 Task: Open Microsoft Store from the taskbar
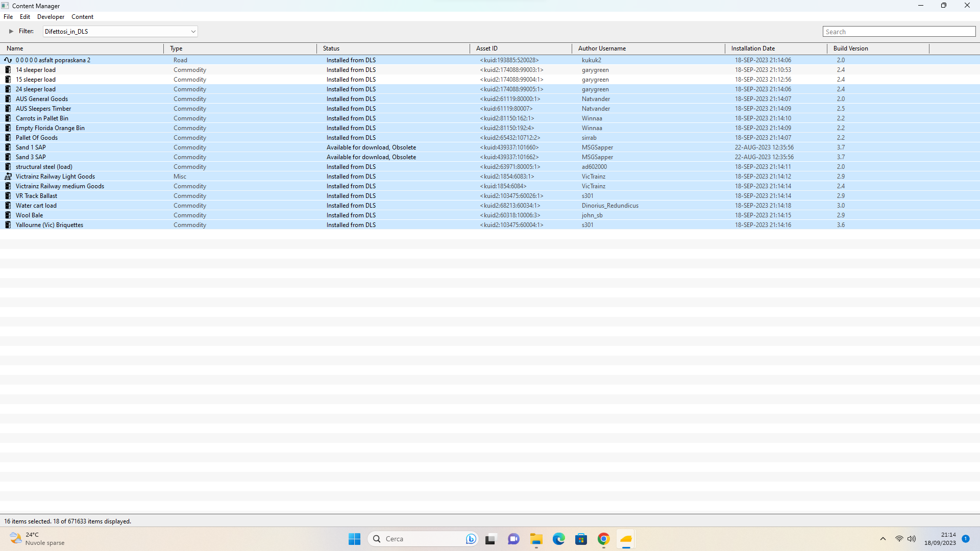coord(581,539)
